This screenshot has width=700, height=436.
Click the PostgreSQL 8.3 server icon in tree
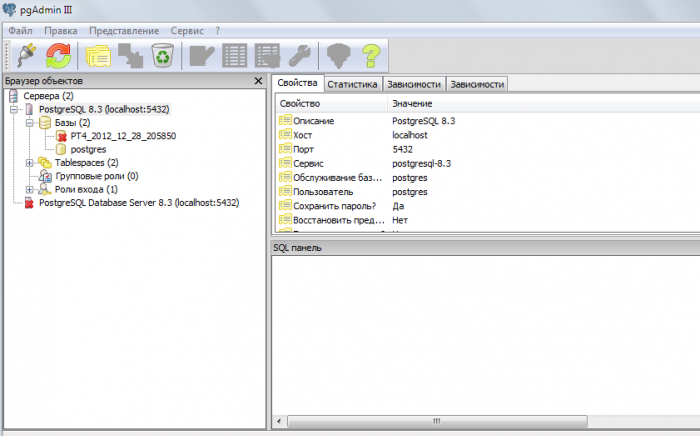(x=29, y=109)
